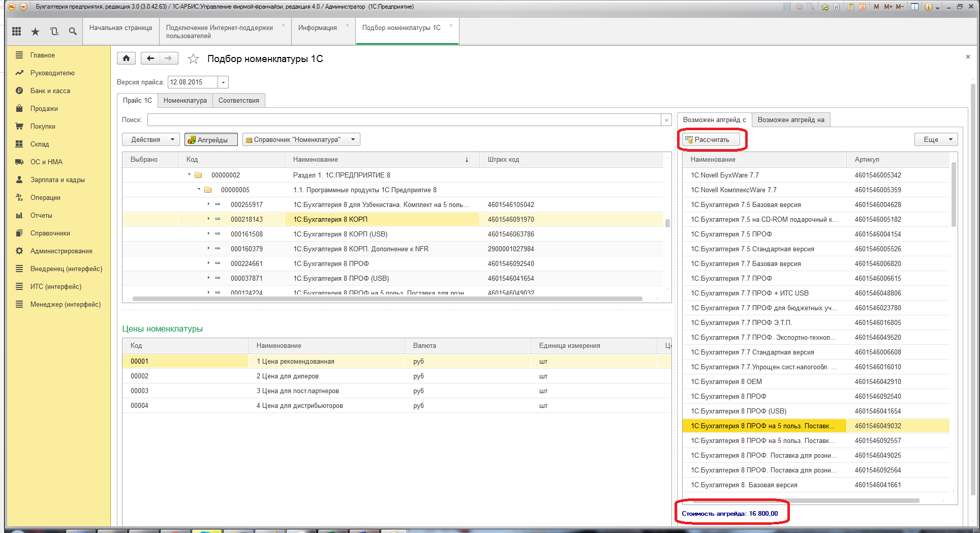
Task: Open the Версия прайса date dropdown
Action: click(223, 82)
